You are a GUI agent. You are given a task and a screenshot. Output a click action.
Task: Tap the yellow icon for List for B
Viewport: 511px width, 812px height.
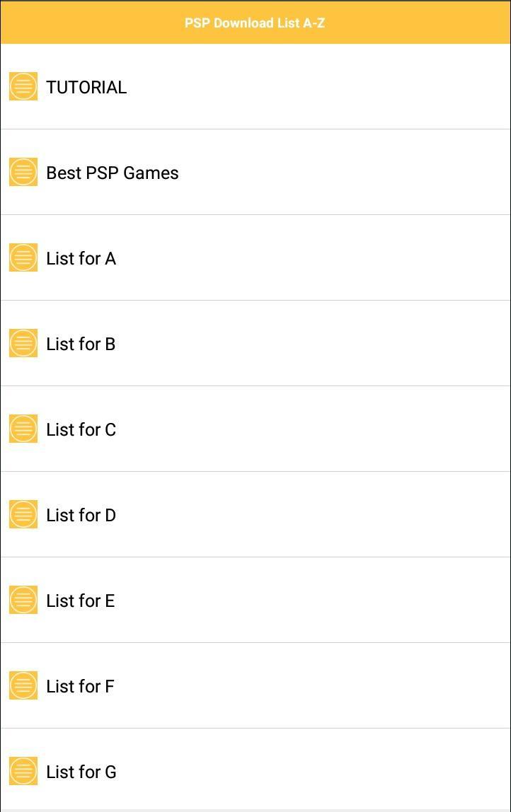(23, 343)
